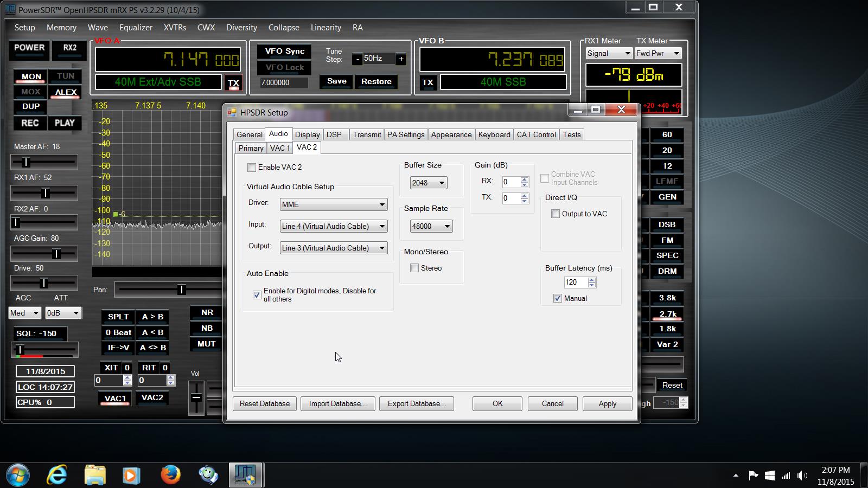Click the Buffer Latency value field
This screenshot has height=488, width=868.
[x=576, y=282]
